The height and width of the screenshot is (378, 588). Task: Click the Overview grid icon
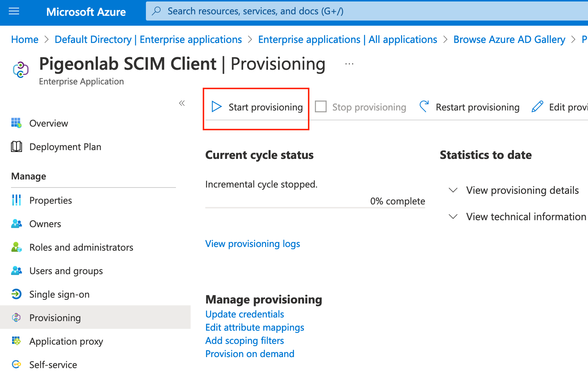(x=16, y=123)
